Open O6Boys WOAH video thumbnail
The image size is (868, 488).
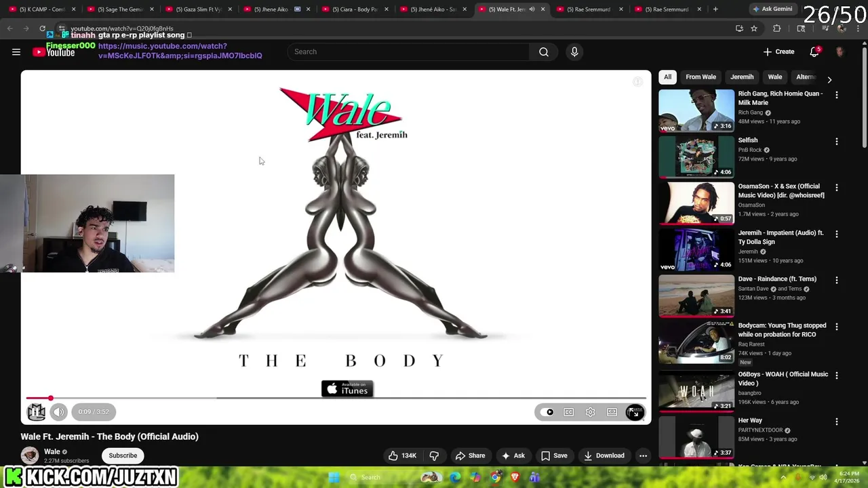[696, 390]
